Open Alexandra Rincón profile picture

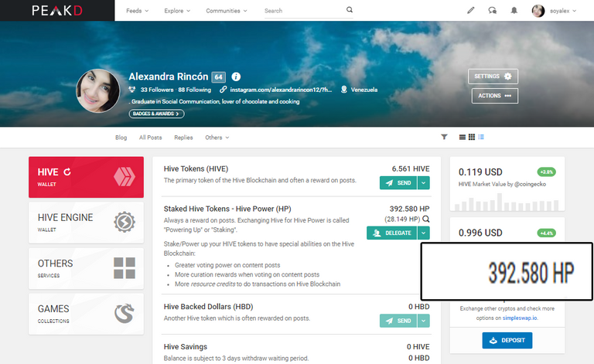pyautogui.click(x=97, y=91)
